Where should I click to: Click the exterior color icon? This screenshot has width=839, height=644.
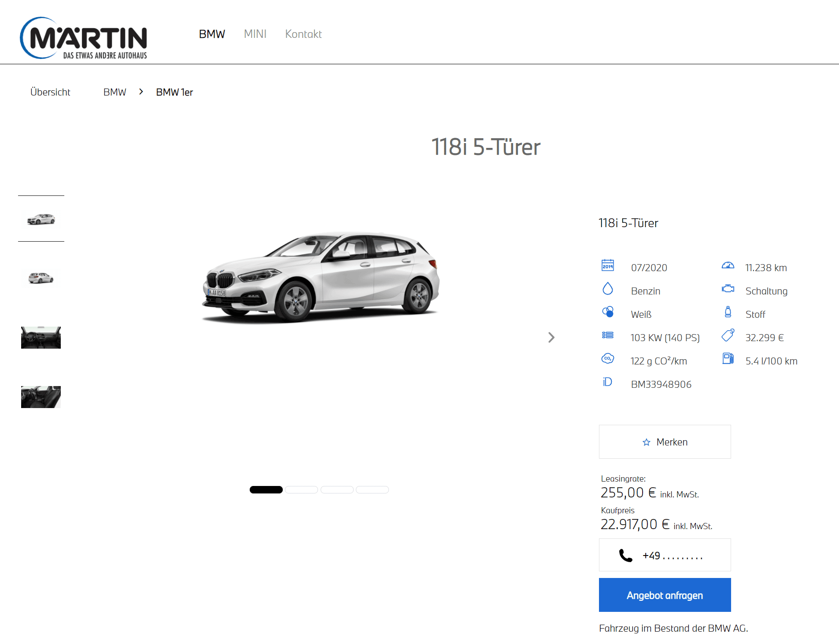click(608, 312)
